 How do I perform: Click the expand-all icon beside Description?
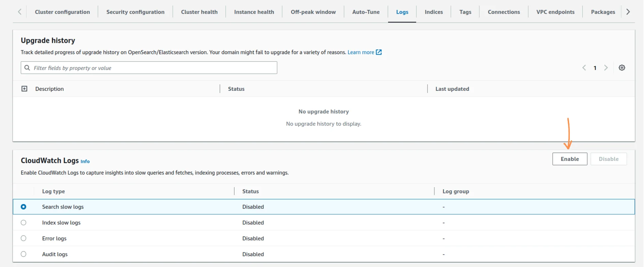25,89
